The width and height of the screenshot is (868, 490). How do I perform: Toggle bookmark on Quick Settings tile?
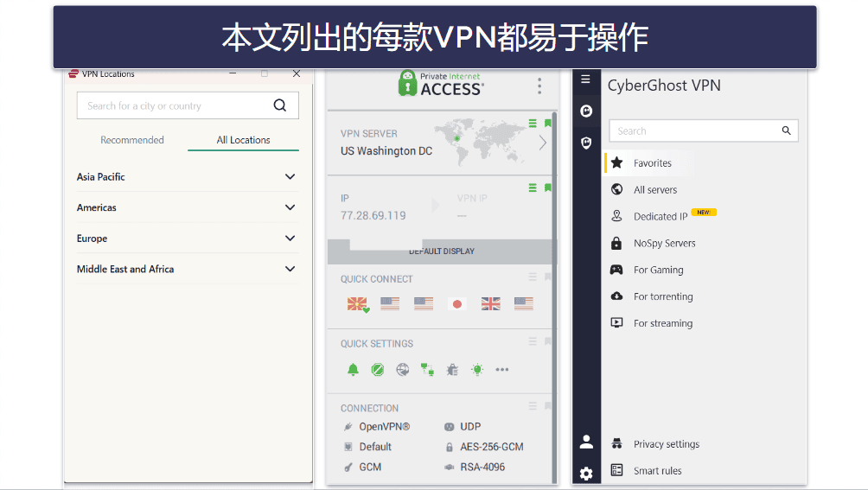[x=547, y=341]
